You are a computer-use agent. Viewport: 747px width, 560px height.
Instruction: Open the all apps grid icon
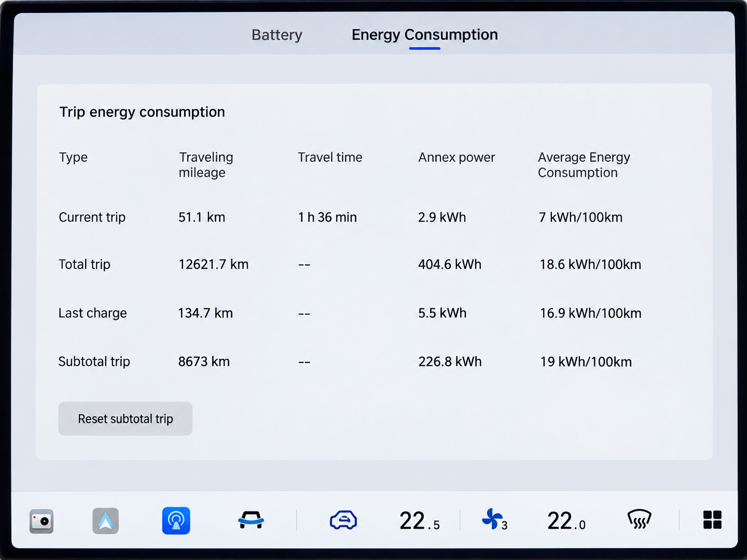pos(712,520)
